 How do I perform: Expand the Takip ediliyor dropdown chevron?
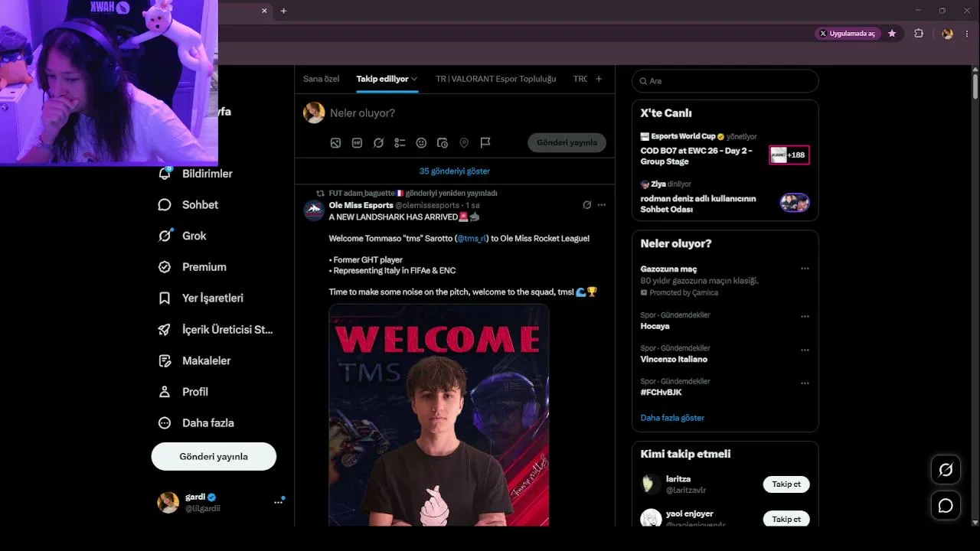414,79
